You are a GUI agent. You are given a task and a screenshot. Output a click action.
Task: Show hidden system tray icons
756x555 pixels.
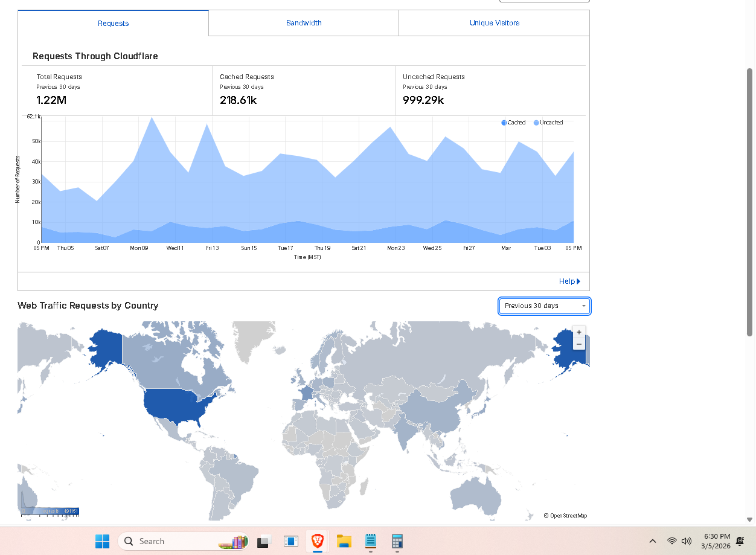(x=652, y=541)
